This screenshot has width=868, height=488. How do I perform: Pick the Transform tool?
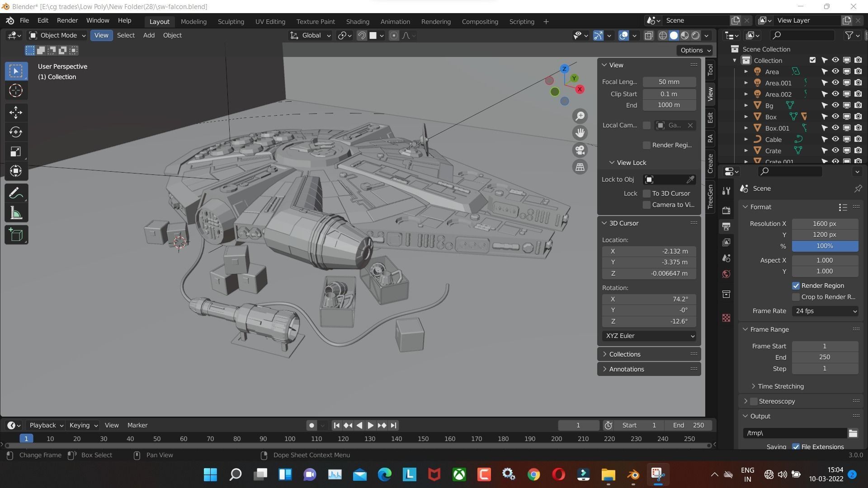[16, 171]
